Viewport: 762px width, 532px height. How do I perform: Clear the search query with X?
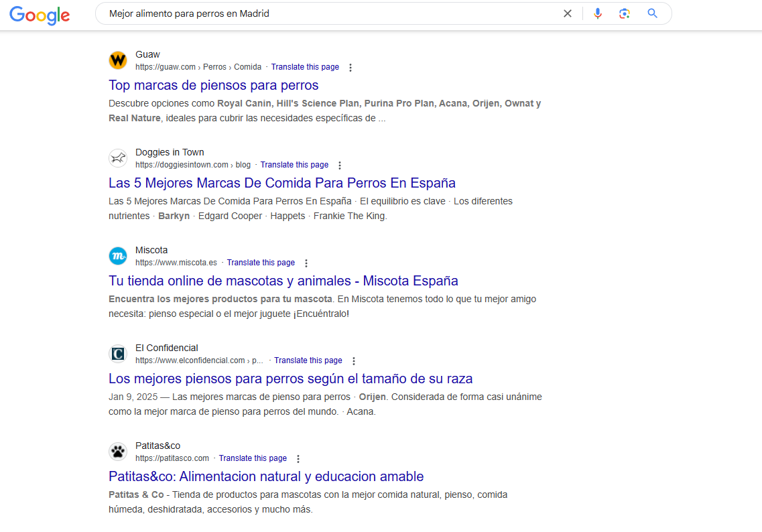[x=567, y=13]
